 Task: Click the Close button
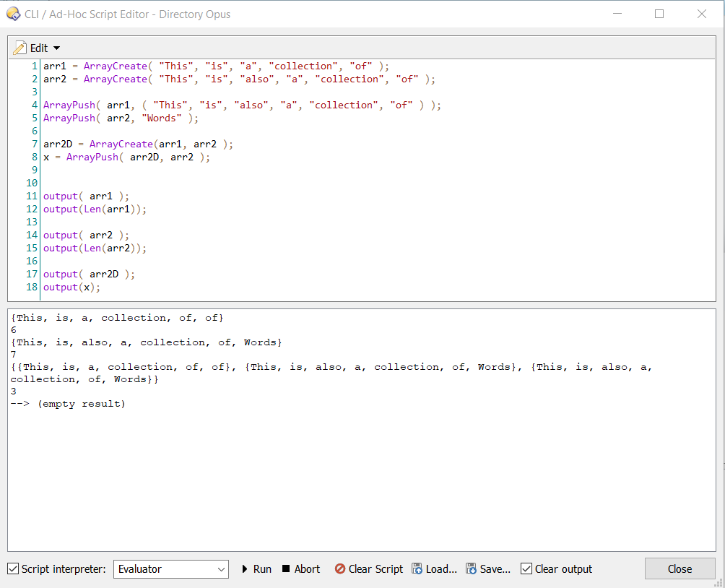680,568
